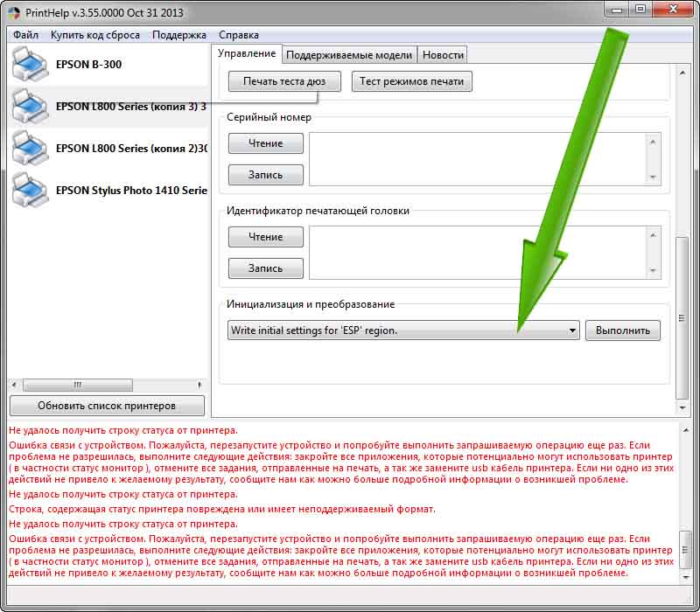Switch to the Управление tab
Image resolution: width=700 pixels, height=612 pixels.
pyautogui.click(x=247, y=53)
